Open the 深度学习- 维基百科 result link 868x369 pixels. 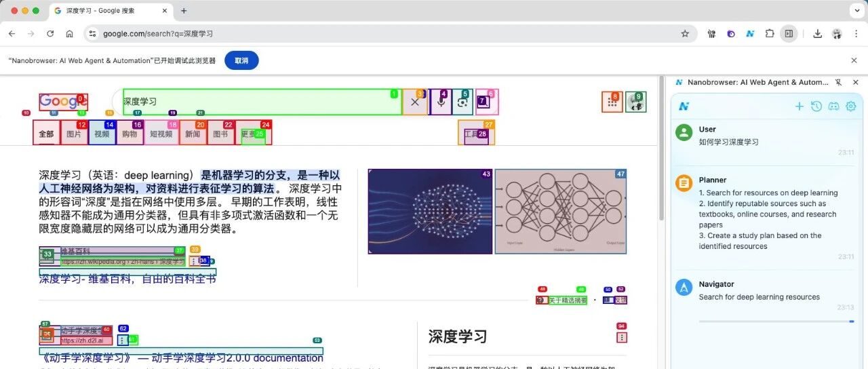pyautogui.click(x=127, y=278)
